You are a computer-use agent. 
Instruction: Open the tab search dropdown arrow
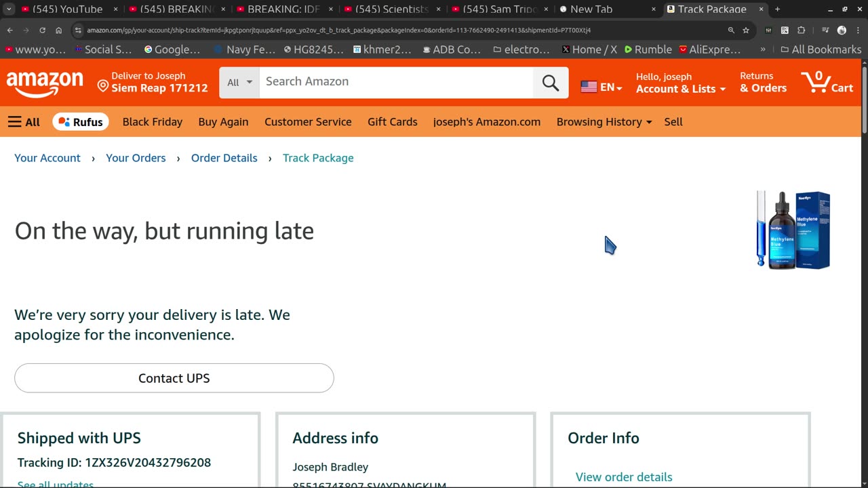coord(9,9)
